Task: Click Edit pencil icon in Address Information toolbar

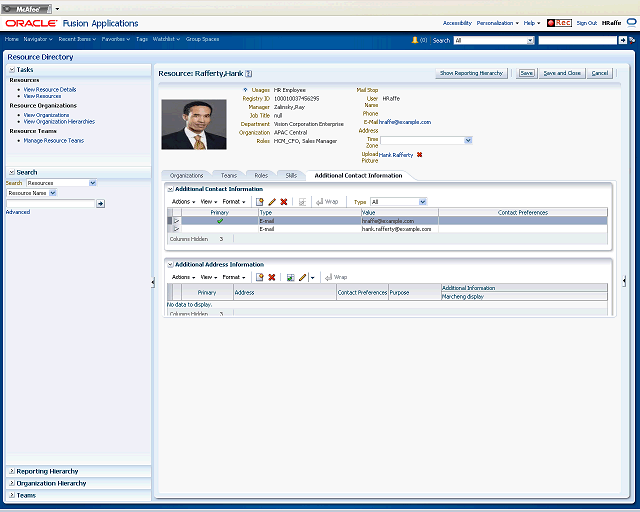Action: pyautogui.click(x=302, y=277)
